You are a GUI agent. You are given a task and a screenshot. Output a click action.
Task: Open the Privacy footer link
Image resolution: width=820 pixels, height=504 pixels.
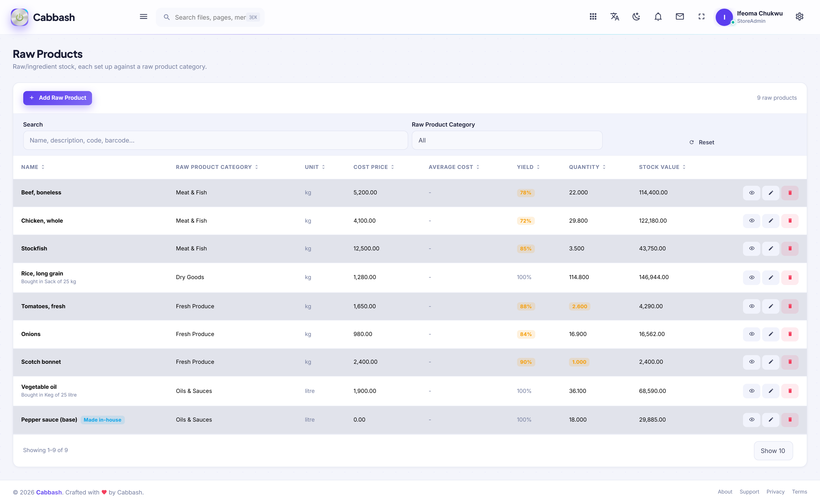pyautogui.click(x=775, y=492)
